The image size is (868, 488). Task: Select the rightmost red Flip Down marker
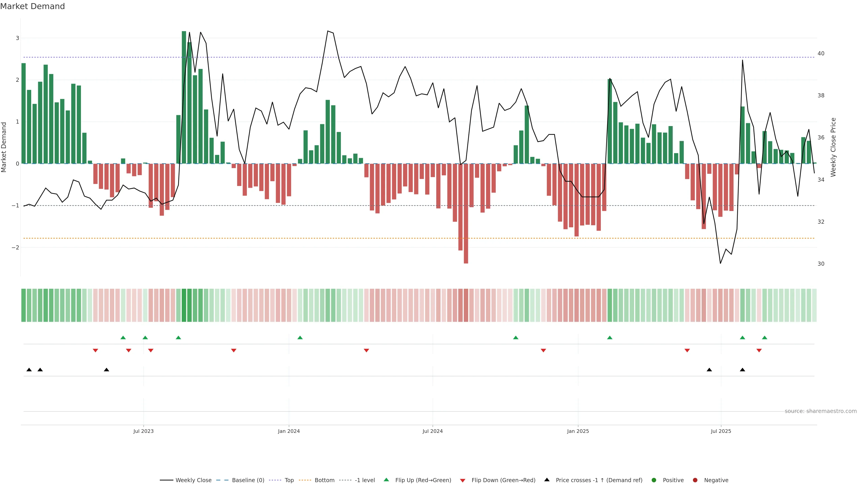coord(759,351)
